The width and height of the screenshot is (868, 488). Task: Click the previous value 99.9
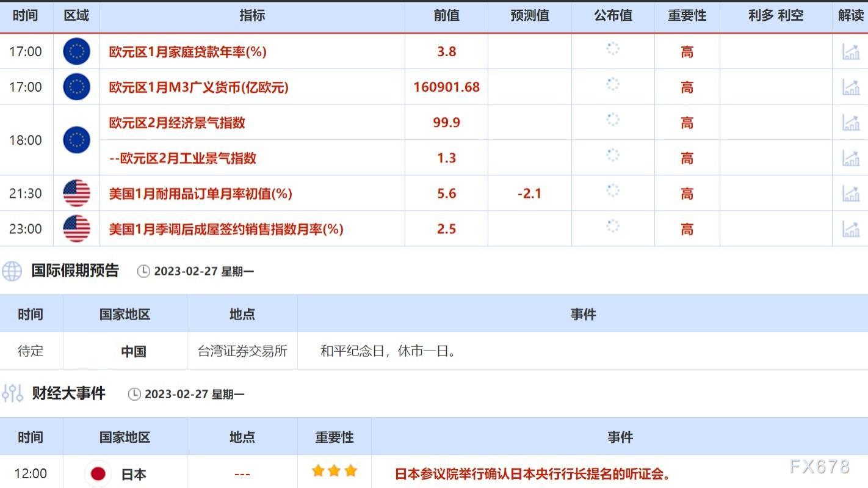point(447,123)
